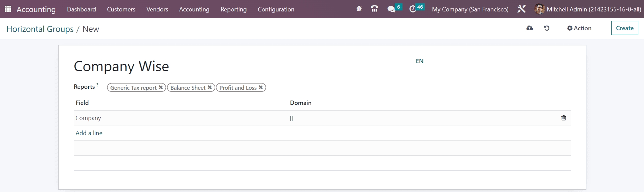
Task: Open the VoIP phone icon
Action: coord(374,9)
